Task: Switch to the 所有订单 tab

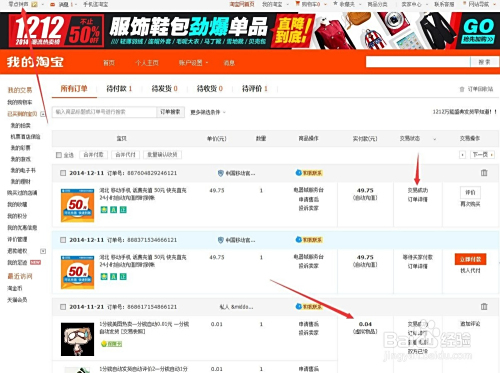Action: [74, 88]
